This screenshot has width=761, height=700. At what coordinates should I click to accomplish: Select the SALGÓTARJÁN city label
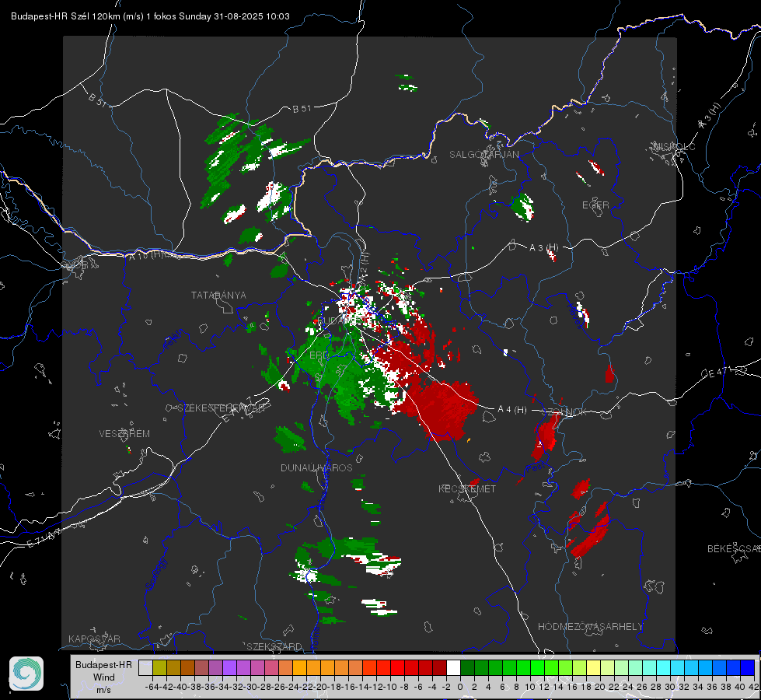click(483, 155)
